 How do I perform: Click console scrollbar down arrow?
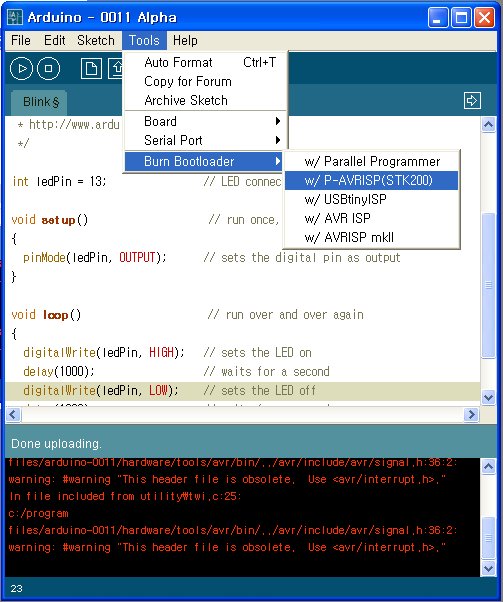click(x=488, y=568)
